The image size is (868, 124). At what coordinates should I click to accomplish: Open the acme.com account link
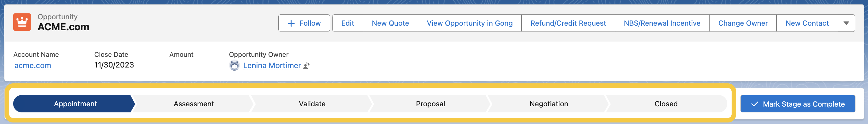pyautogui.click(x=33, y=66)
